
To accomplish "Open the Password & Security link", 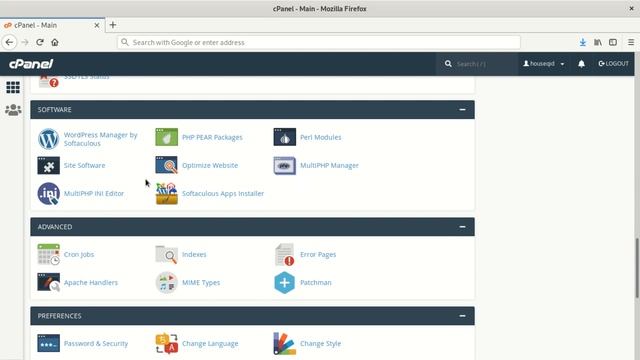I will point(96,343).
